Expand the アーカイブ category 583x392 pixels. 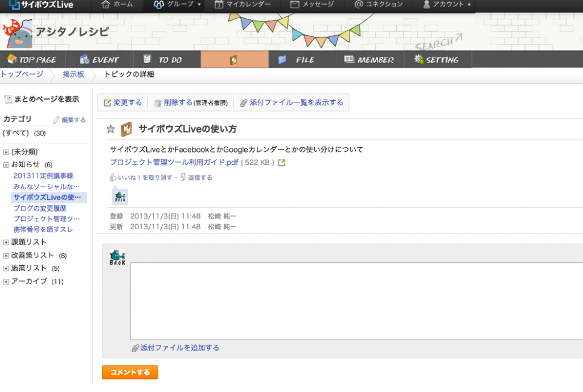(x=6, y=282)
